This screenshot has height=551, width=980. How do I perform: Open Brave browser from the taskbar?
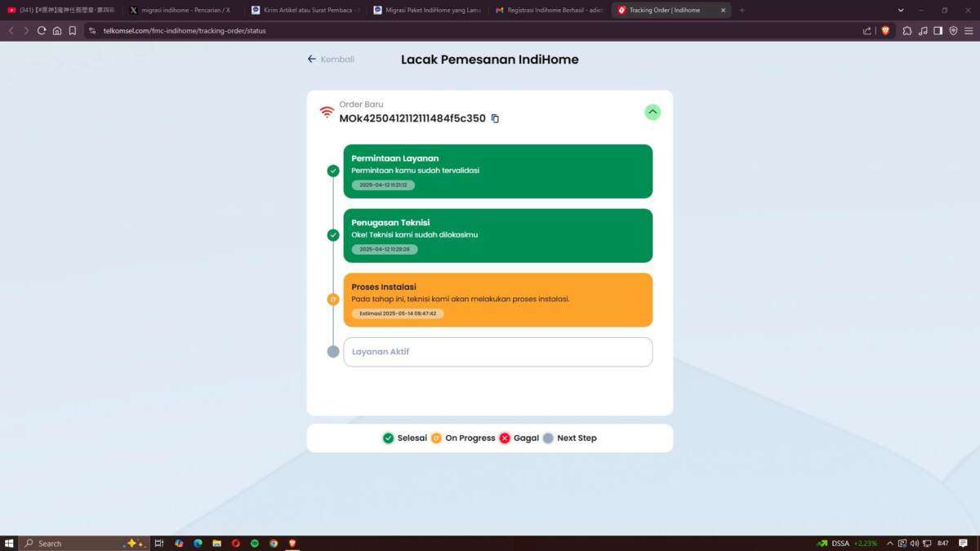click(292, 543)
